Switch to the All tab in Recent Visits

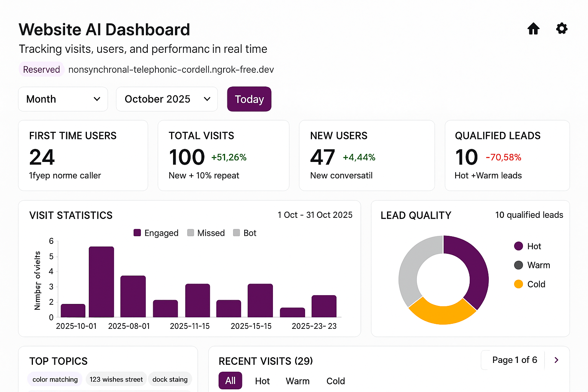click(230, 381)
